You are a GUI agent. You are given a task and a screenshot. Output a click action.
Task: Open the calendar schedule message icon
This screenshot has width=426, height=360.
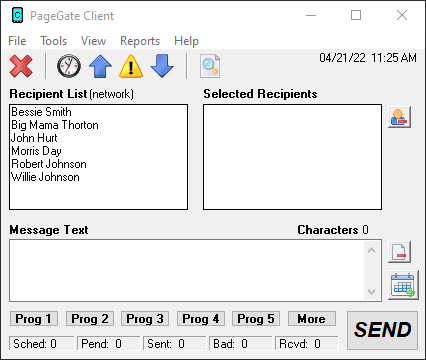(x=403, y=285)
